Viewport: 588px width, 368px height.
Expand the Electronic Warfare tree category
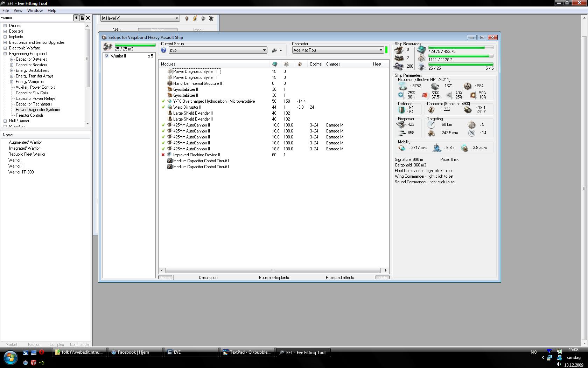(5, 48)
